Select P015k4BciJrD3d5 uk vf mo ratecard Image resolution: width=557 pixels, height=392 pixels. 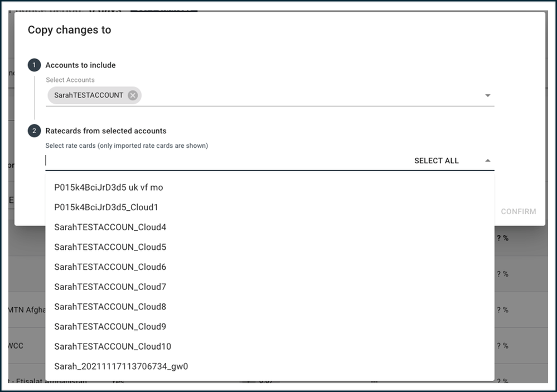270,187
